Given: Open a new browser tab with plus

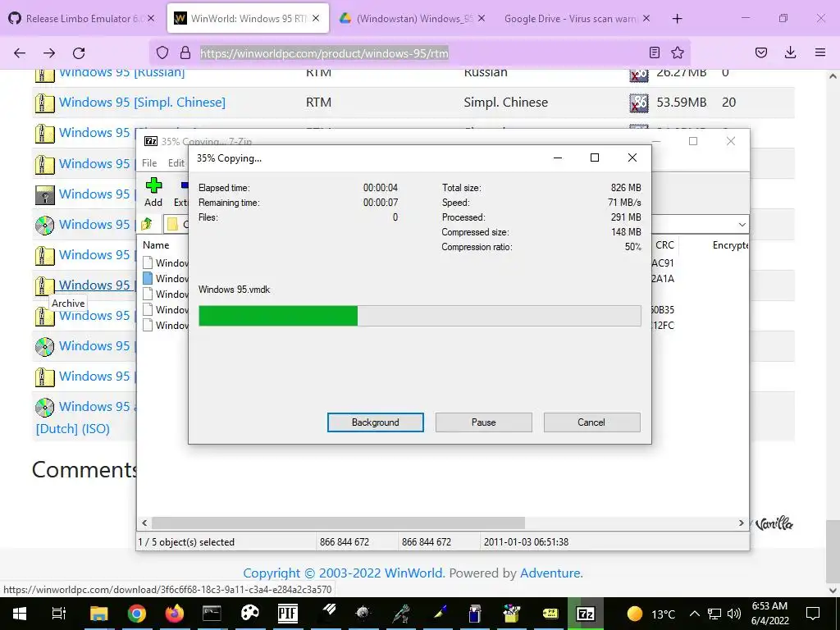Looking at the screenshot, I should (677, 19).
